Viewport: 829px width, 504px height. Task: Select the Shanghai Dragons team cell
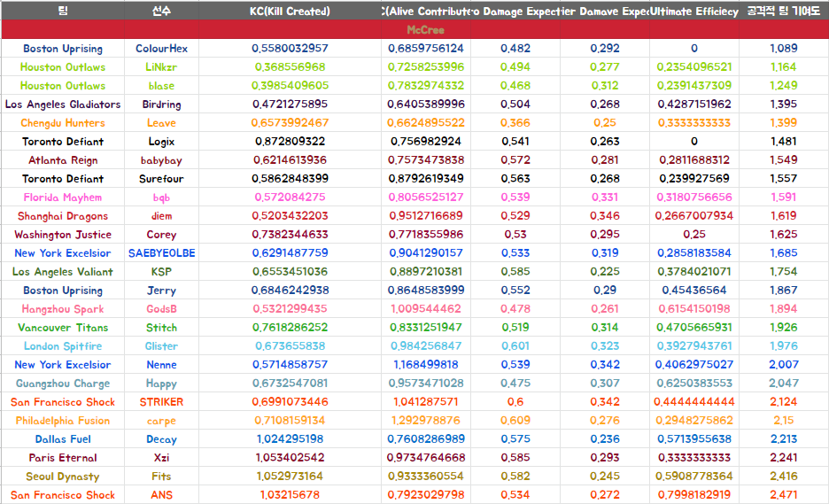click(63, 216)
